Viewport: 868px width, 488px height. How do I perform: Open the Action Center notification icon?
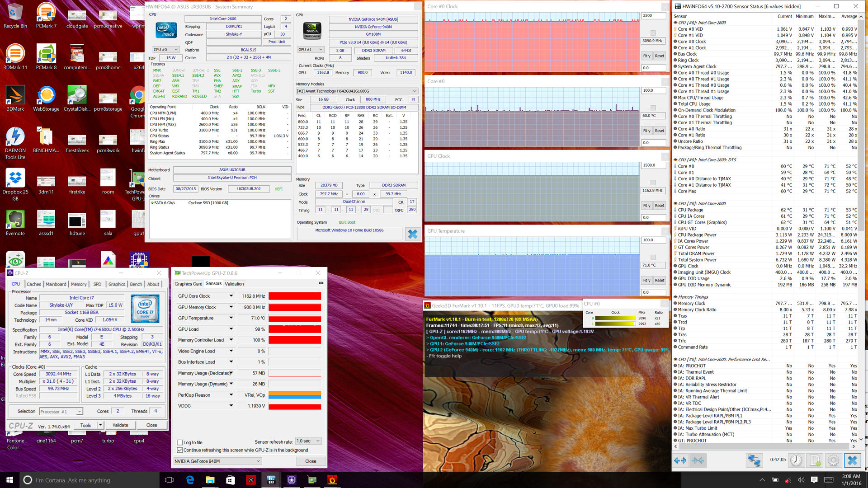click(814, 480)
